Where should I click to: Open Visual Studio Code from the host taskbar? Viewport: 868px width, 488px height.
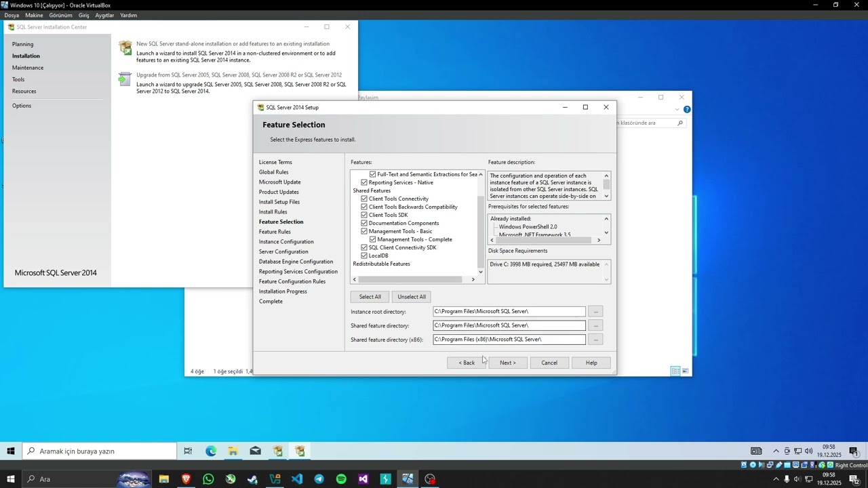pyautogui.click(x=297, y=479)
